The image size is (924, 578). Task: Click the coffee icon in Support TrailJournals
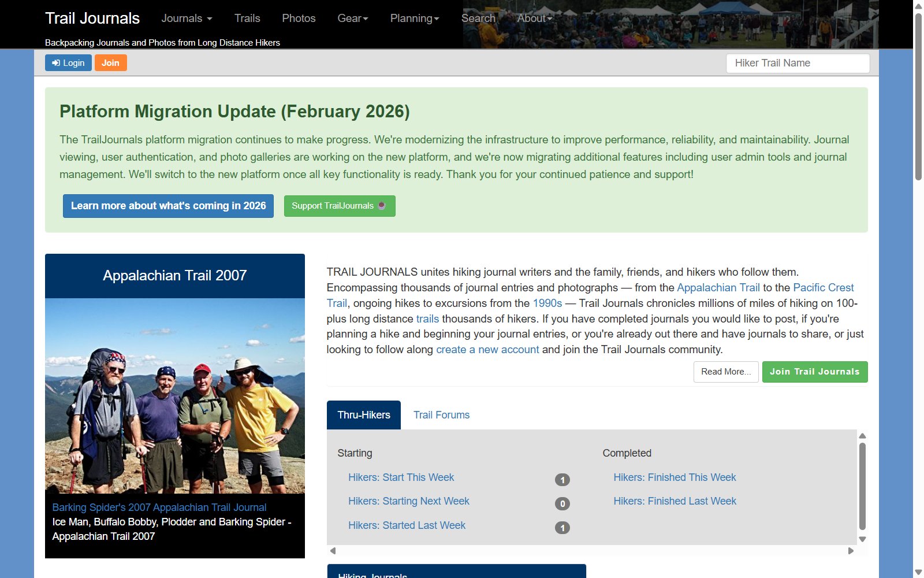pos(382,205)
